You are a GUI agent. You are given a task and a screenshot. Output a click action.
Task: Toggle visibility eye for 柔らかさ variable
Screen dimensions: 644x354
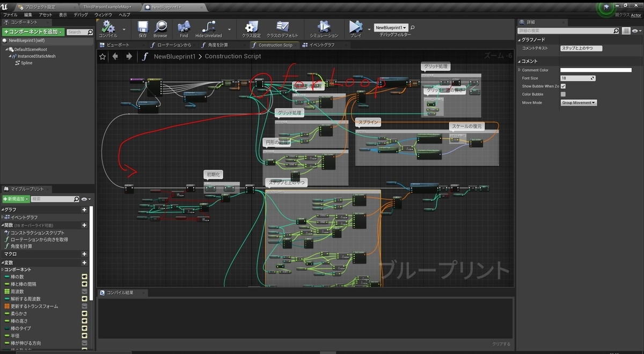pos(84,313)
